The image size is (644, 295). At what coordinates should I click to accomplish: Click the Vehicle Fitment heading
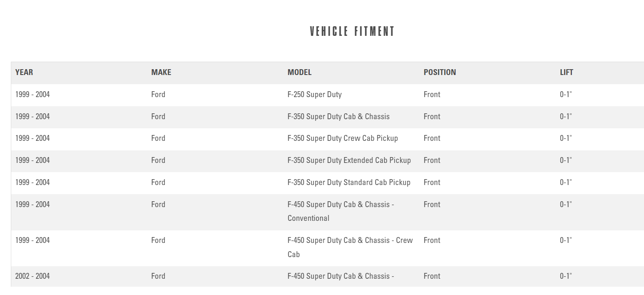(352, 32)
